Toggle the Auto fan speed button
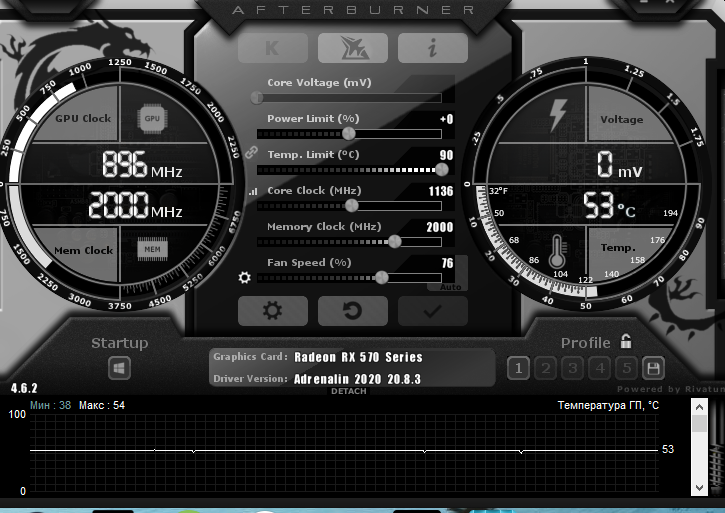This screenshot has height=513, width=725. [450, 287]
